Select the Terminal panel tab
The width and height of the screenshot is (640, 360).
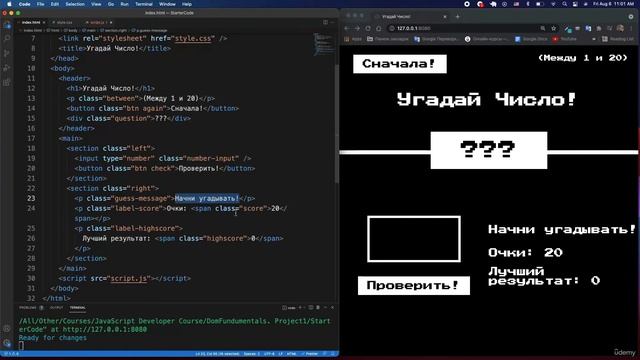[x=78, y=307]
